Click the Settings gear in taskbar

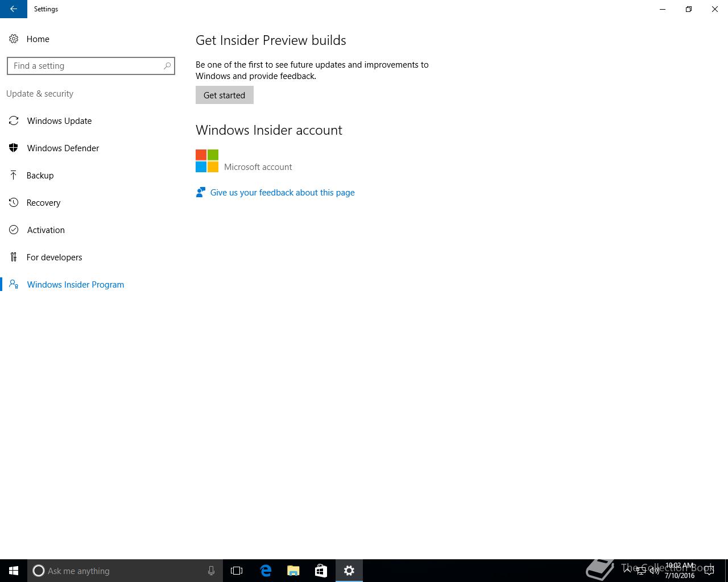(x=349, y=571)
